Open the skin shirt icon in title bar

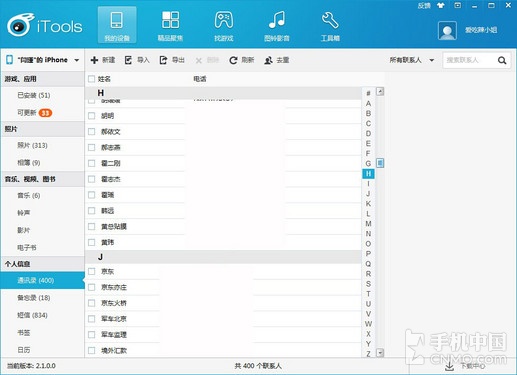(x=441, y=5)
